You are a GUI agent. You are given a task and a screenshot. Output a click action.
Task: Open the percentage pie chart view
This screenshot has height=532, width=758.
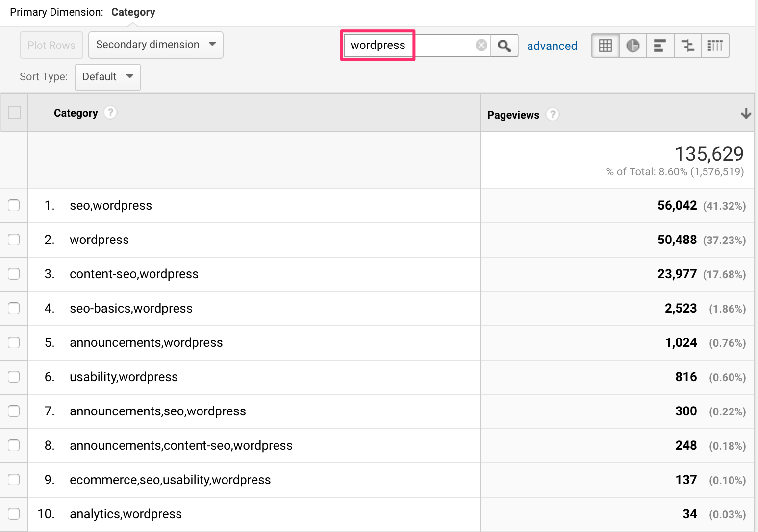[x=632, y=45]
